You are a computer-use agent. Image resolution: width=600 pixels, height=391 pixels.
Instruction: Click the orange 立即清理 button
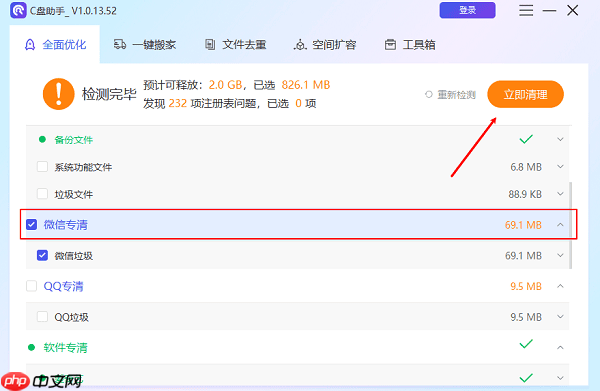(525, 94)
